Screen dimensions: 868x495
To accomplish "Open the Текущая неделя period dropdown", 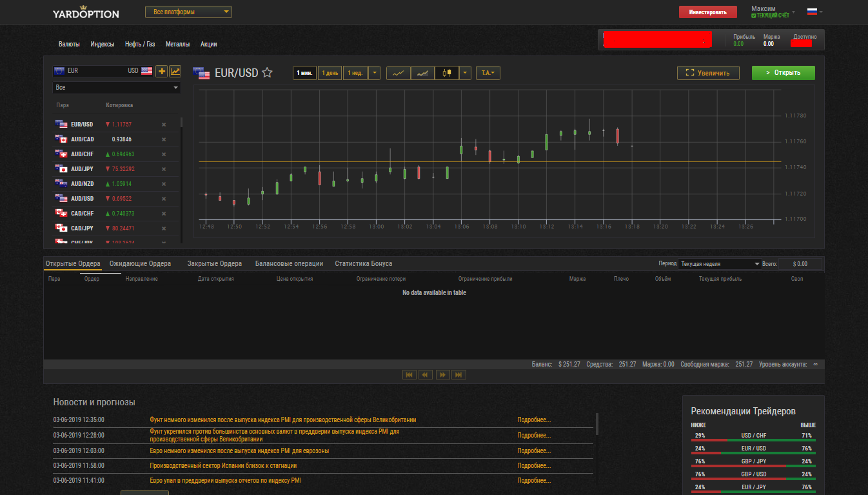I will click(720, 264).
